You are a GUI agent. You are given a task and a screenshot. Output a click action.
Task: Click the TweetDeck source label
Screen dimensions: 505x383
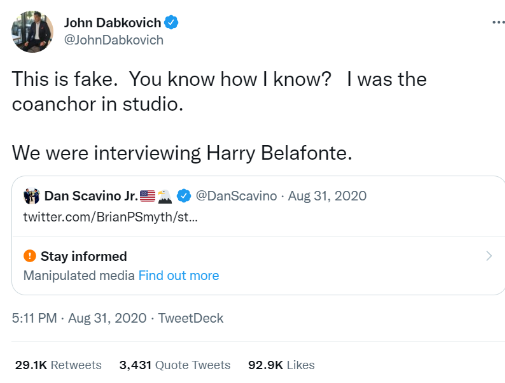(x=191, y=318)
